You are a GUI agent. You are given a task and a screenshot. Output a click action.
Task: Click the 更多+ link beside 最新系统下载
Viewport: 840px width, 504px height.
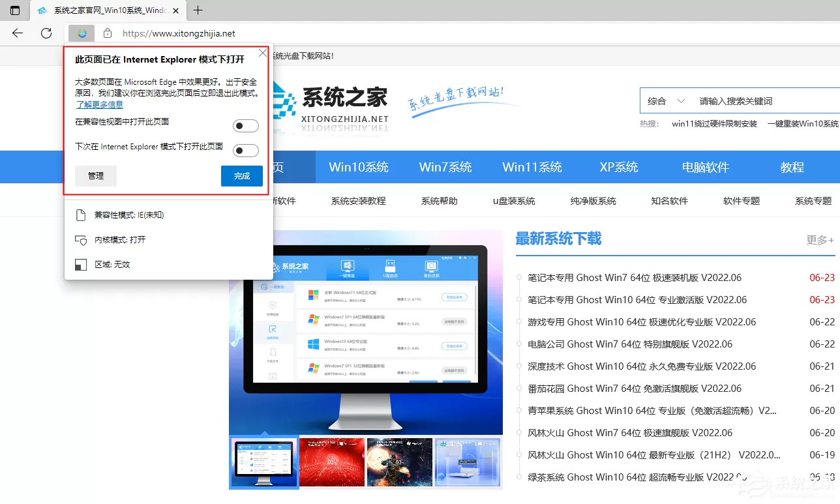[x=820, y=240]
